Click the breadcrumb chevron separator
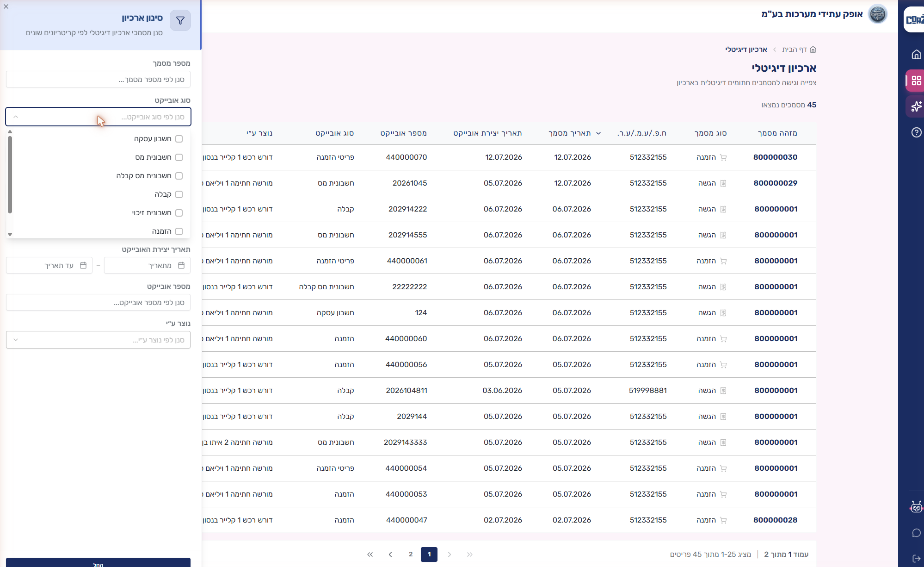Image resolution: width=924 pixels, height=567 pixels. coord(775,50)
